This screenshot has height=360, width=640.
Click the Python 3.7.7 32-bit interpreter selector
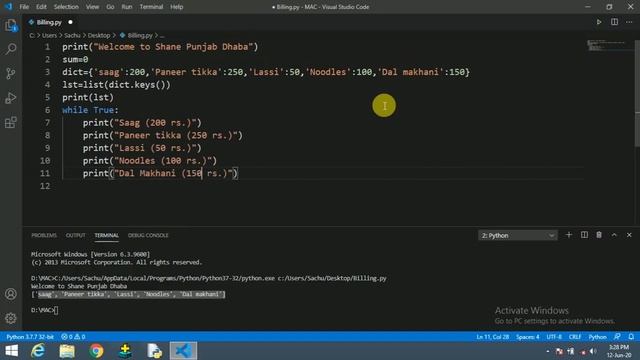coord(30,337)
